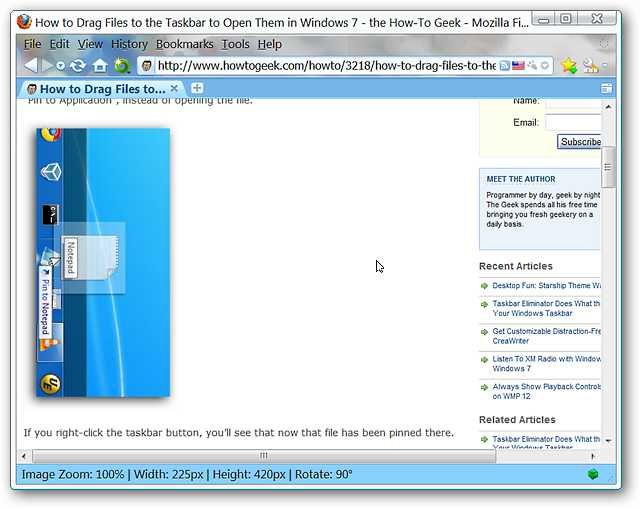The width and height of the screenshot is (640, 508).
Task: Click the Recent Articles heading
Action: coord(516,266)
